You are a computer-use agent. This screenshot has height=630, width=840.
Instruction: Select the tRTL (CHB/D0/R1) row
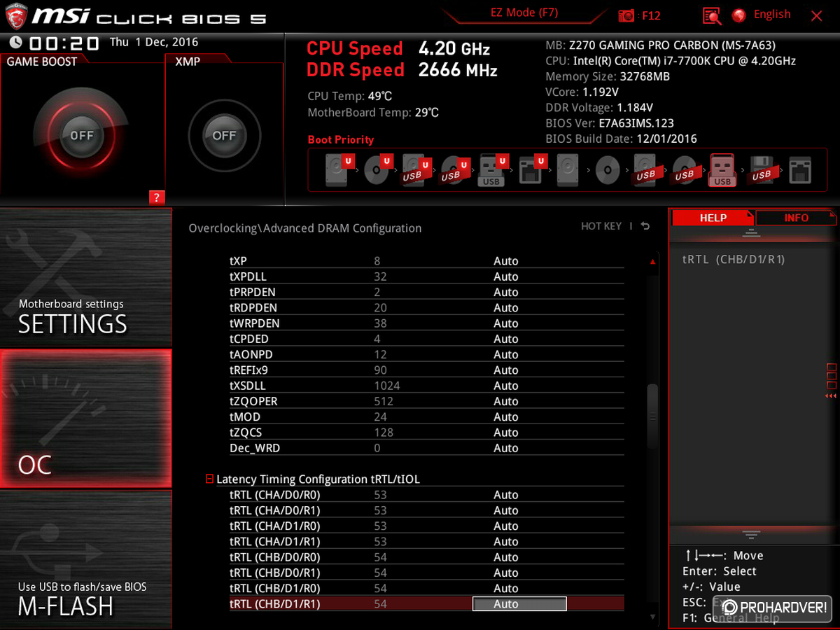426,573
